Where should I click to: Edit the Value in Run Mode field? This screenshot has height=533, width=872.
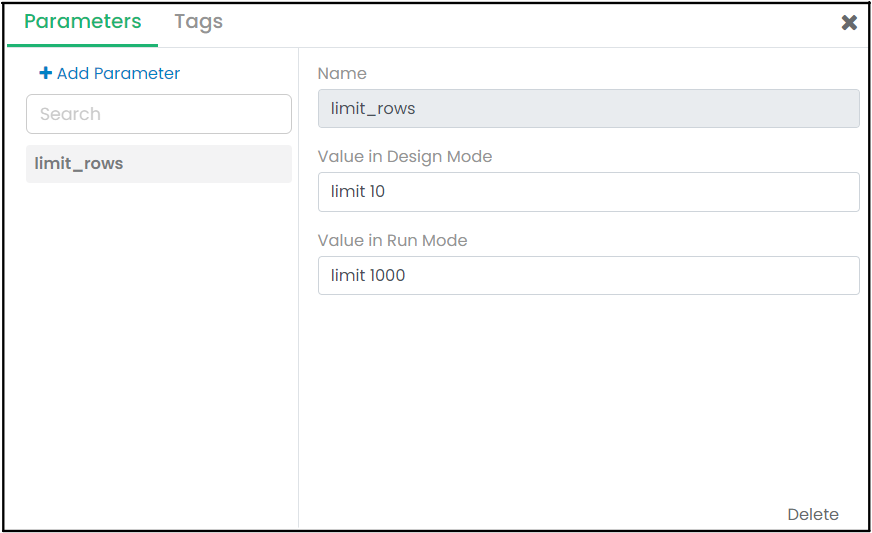(588, 275)
